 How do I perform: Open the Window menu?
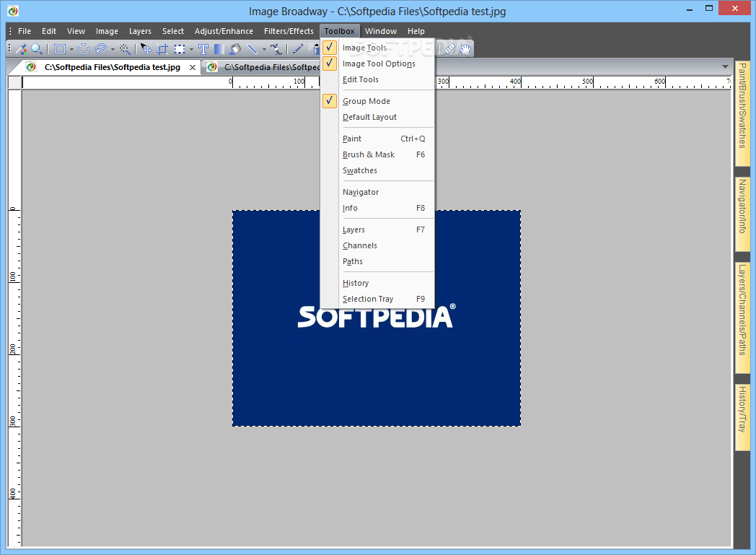[381, 31]
